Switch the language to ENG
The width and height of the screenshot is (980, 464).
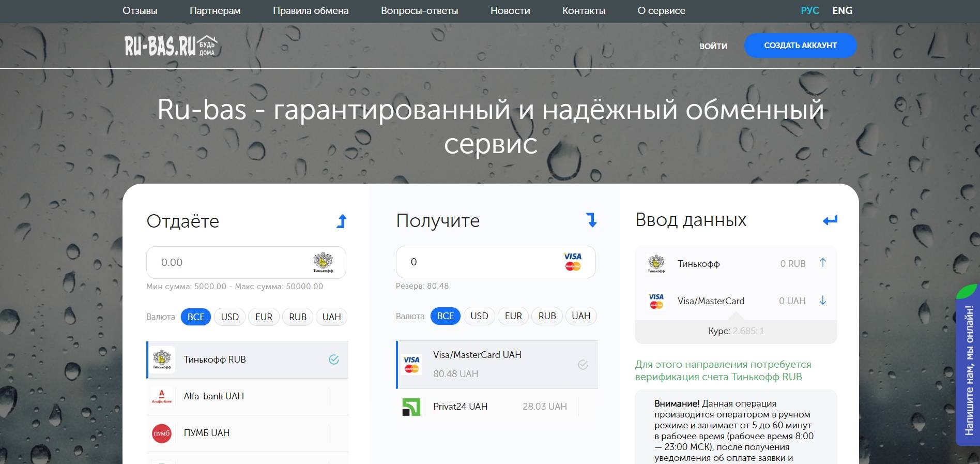tap(843, 10)
